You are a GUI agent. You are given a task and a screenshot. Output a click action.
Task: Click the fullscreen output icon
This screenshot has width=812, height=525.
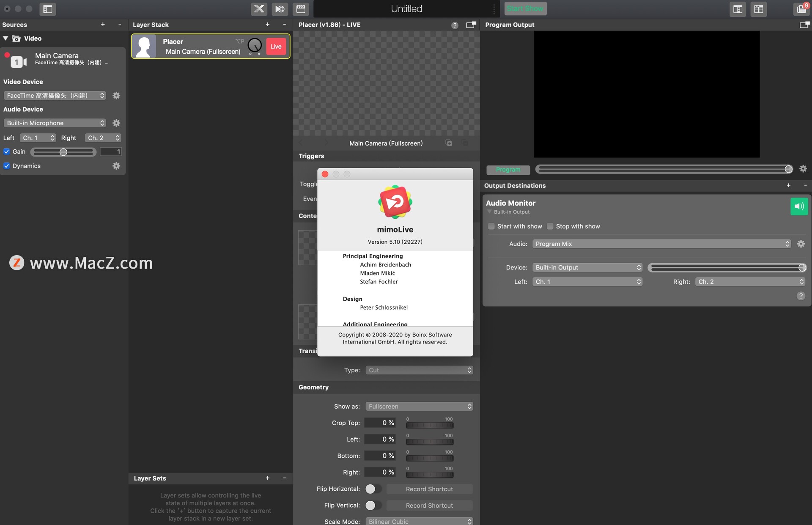[x=804, y=25]
